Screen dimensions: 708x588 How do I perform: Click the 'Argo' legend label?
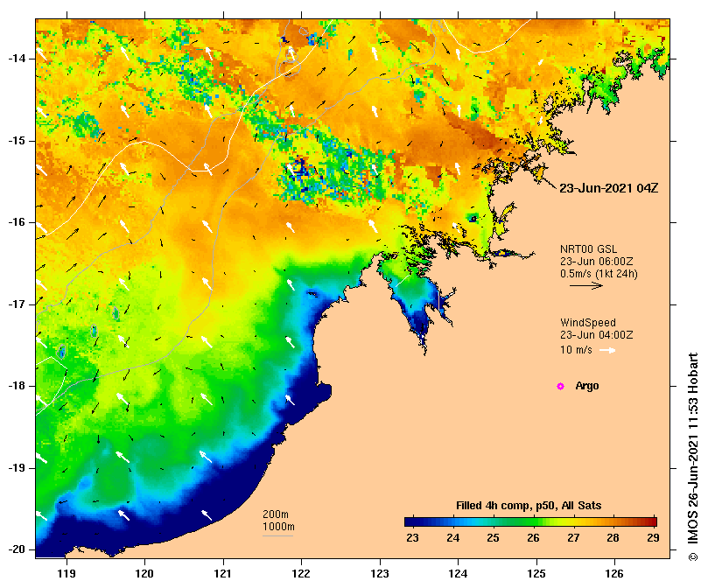click(x=587, y=386)
